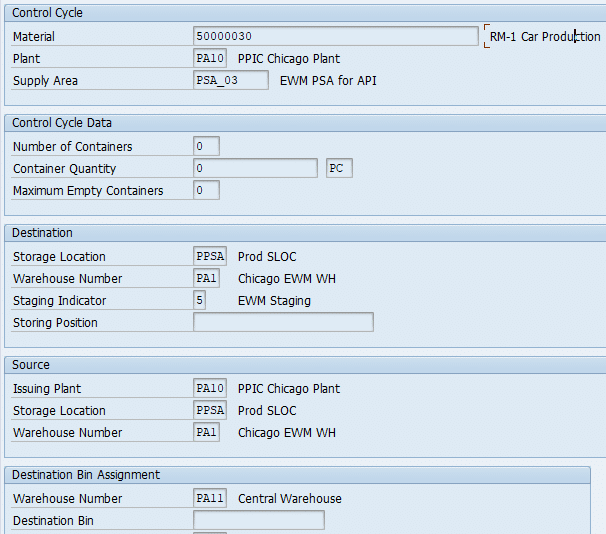This screenshot has height=534, width=606.
Task: Focus the Supply Area field PSA_03
Action: [x=230, y=81]
